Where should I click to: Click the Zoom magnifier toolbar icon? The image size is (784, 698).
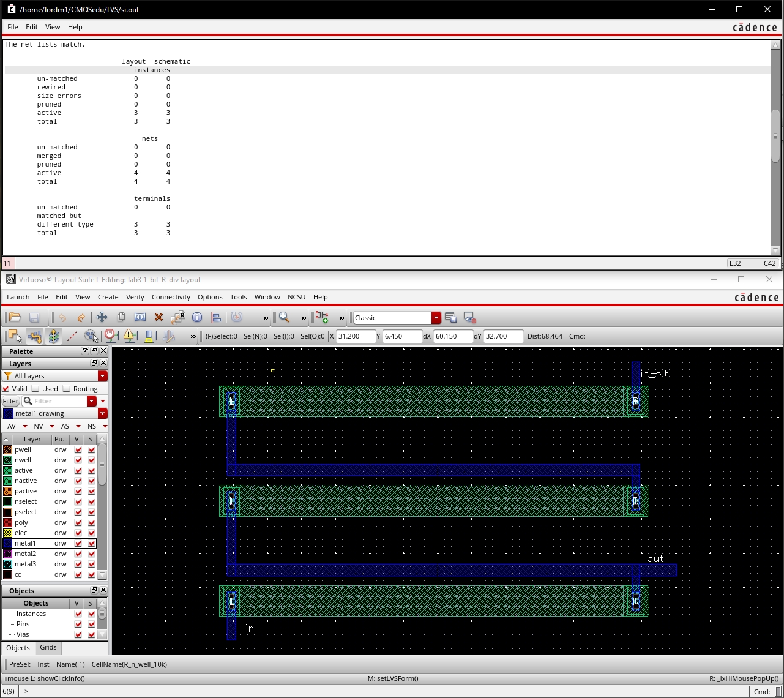point(284,317)
